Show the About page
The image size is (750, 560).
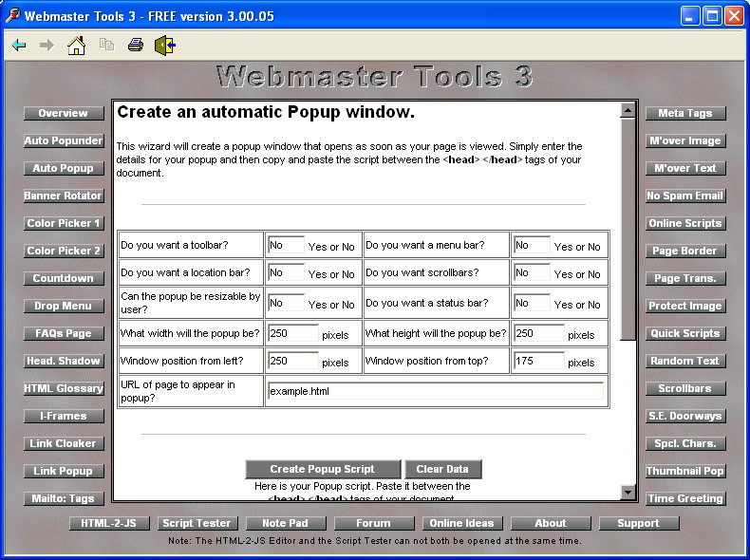pos(551,523)
